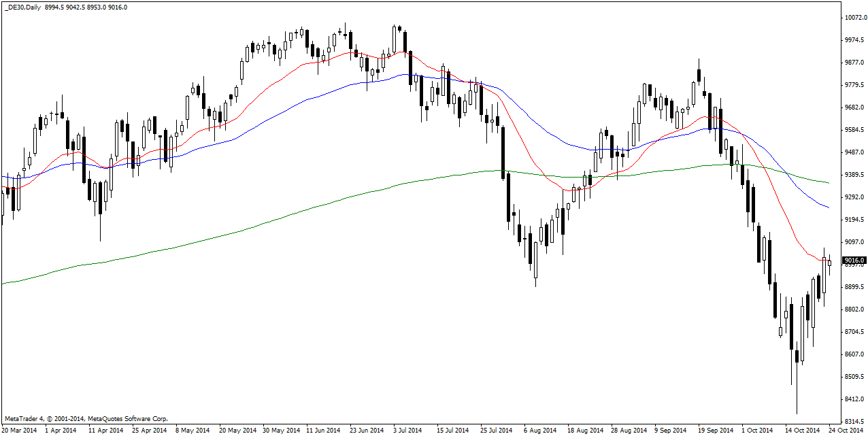
Task: Click the 9682.0 level on price scale
Action: [854, 107]
